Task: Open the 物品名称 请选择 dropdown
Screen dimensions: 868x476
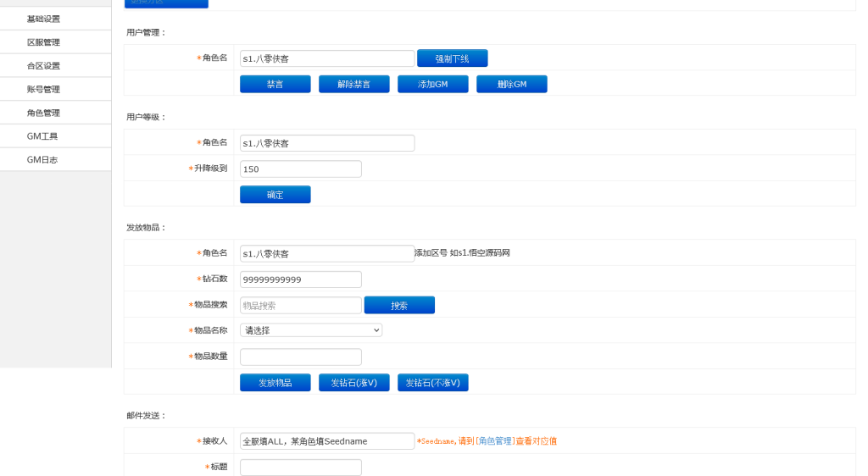Action: 310,330
